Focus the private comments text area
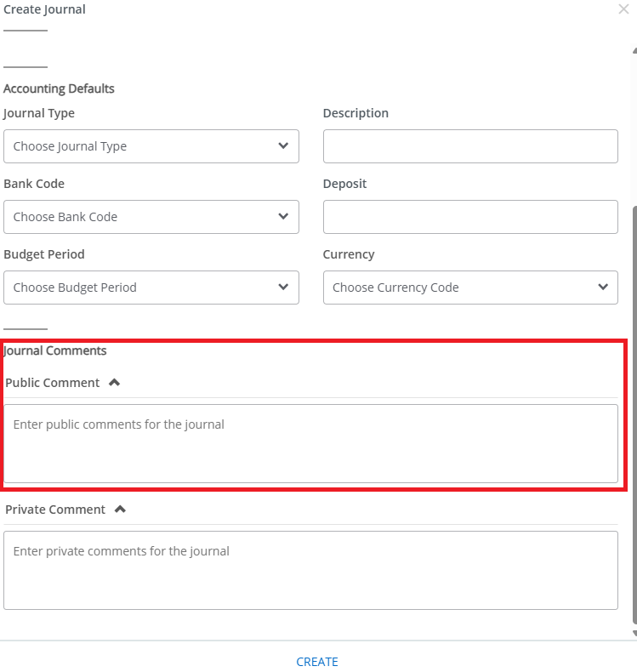The height and width of the screenshot is (672, 637). click(311, 571)
